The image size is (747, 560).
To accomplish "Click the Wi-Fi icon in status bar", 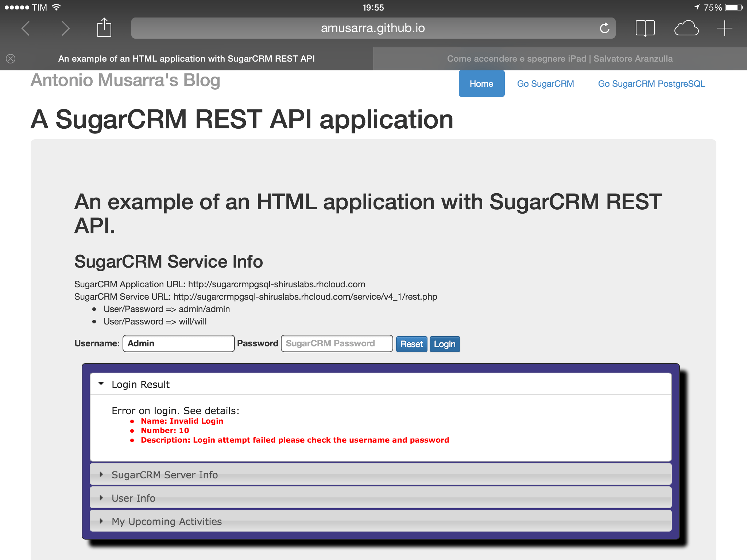I will point(56,7).
